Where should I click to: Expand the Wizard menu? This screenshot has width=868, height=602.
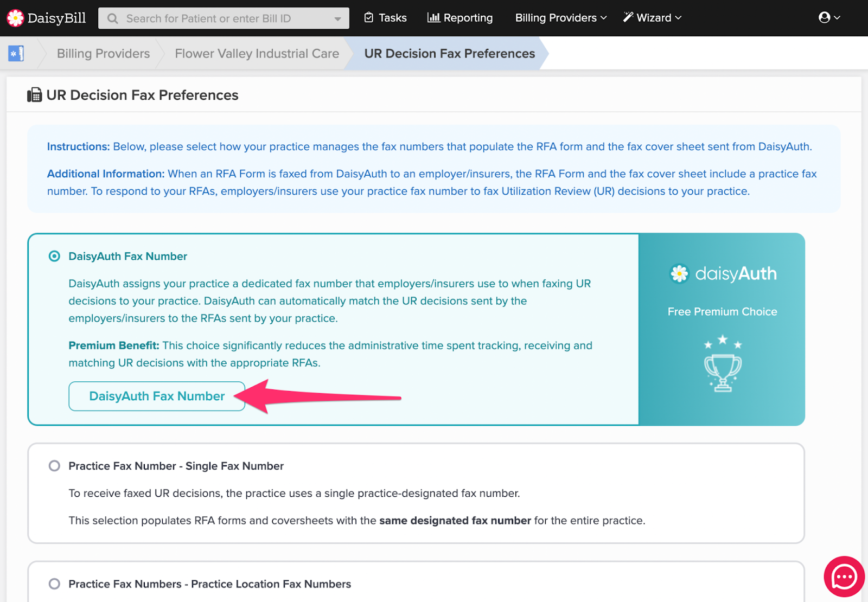click(653, 18)
